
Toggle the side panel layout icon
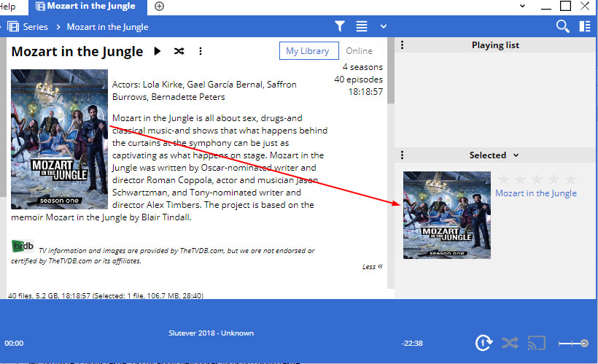point(584,26)
